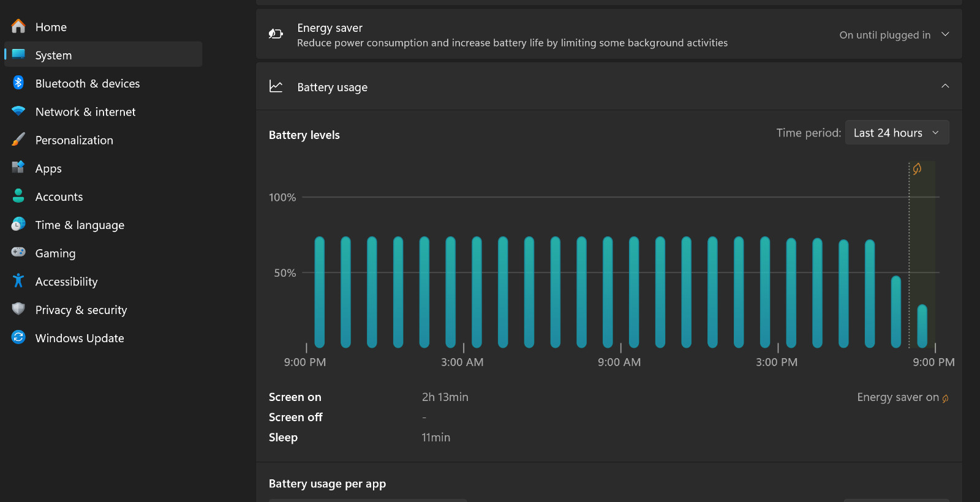Open Gaming settings
The image size is (980, 502).
click(x=103, y=253)
